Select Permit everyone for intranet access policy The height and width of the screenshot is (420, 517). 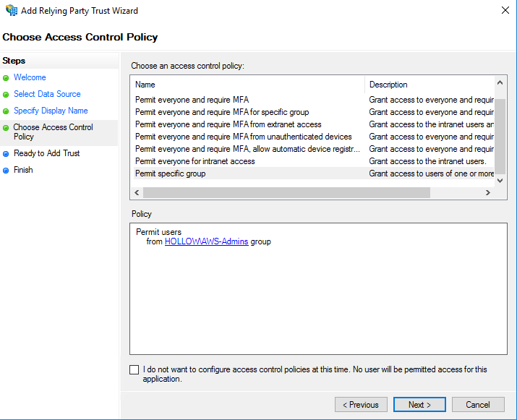point(195,161)
